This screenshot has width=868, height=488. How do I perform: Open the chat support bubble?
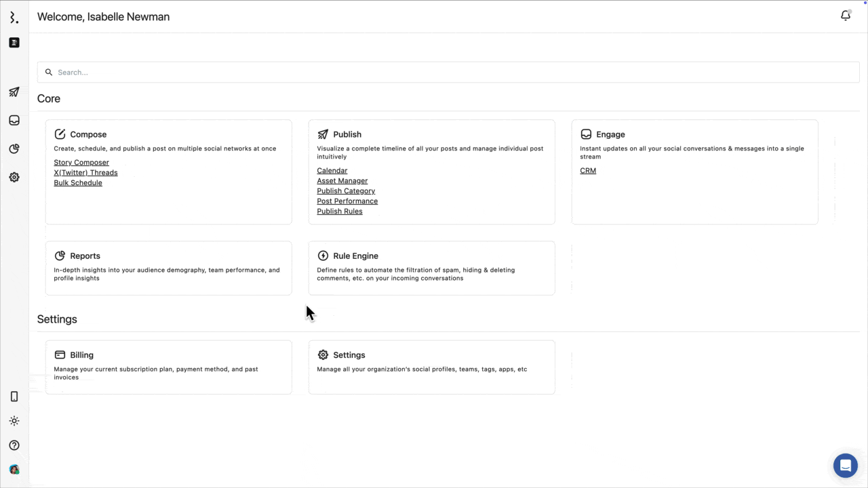point(845,466)
